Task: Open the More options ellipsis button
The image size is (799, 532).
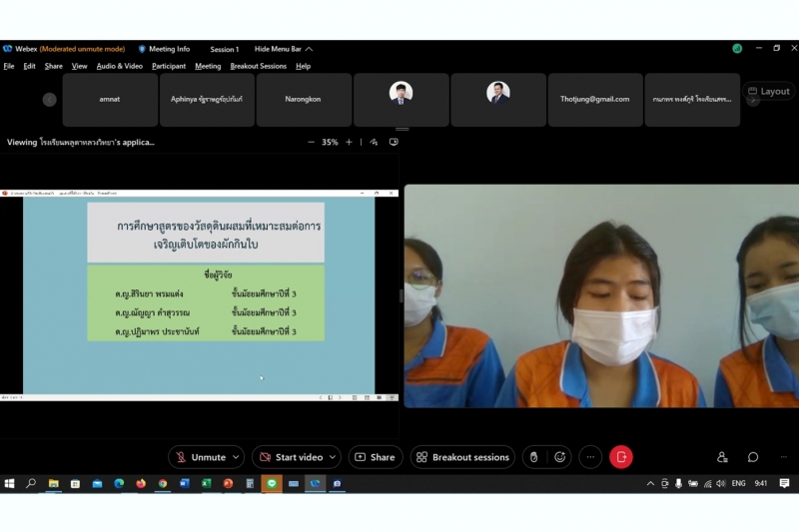Action: pos(590,457)
